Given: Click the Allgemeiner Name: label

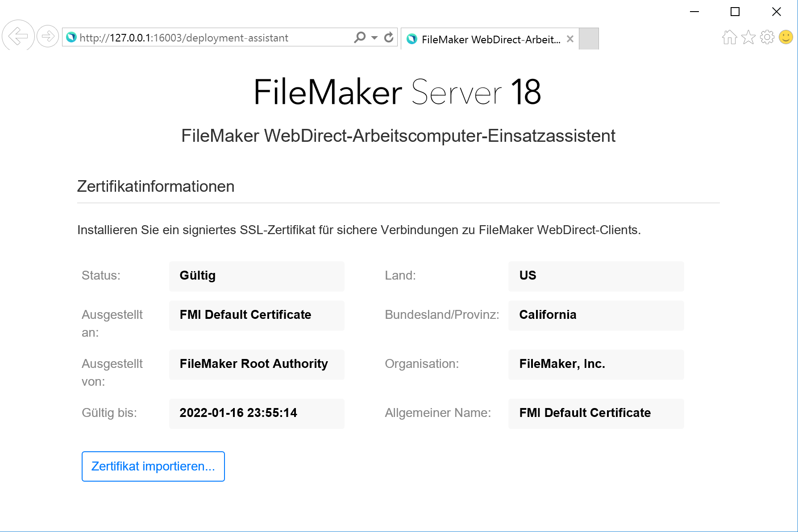Looking at the screenshot, I should click(x=438, y=413).
